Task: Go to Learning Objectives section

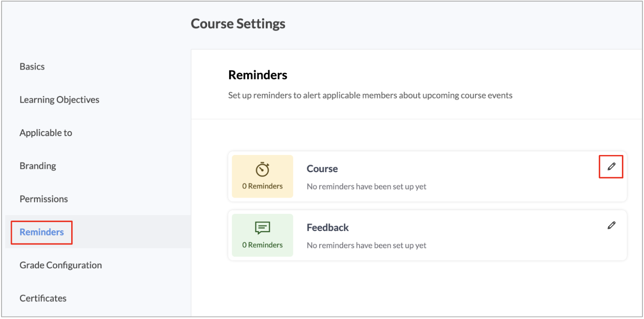Action: [59, 100]
